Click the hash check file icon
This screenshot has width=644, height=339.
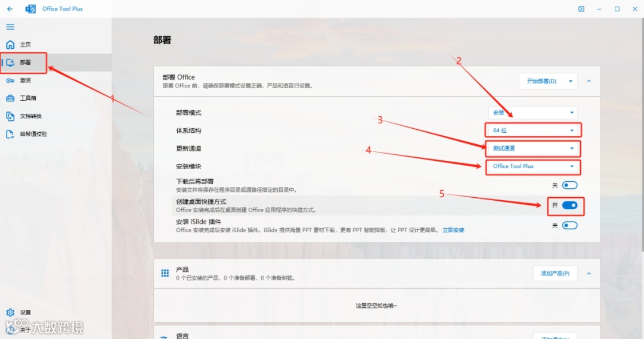coord(10,134)
